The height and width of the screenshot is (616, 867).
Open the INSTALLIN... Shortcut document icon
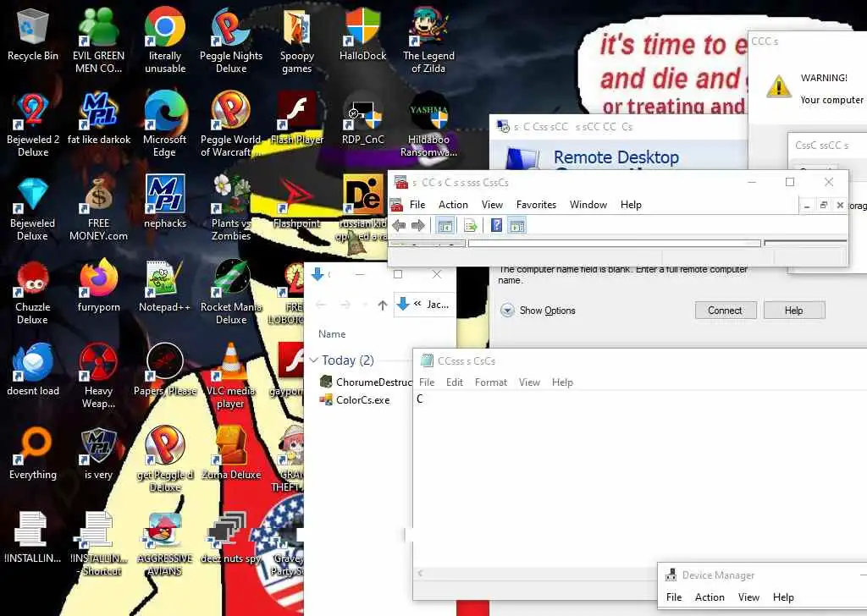(98, 543)
